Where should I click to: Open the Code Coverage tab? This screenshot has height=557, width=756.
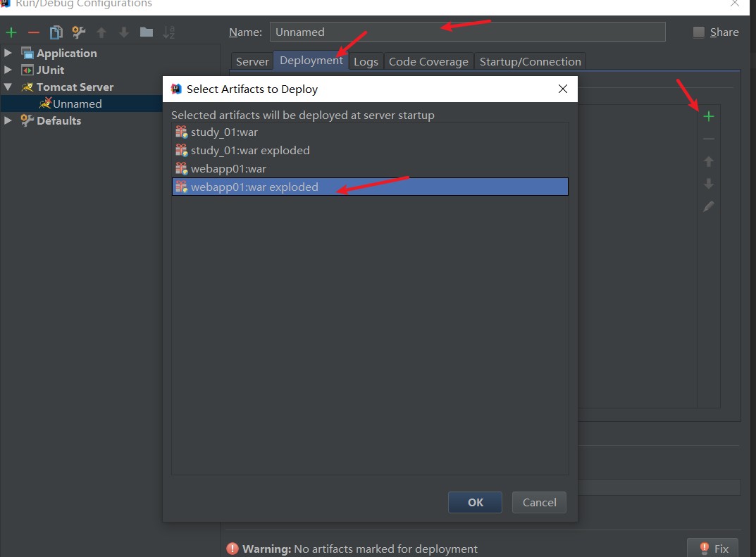click(x=428, y=62)
